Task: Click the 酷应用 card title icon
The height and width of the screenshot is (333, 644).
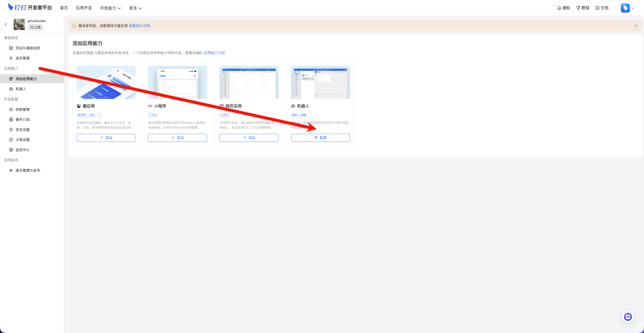Action: 79,106
